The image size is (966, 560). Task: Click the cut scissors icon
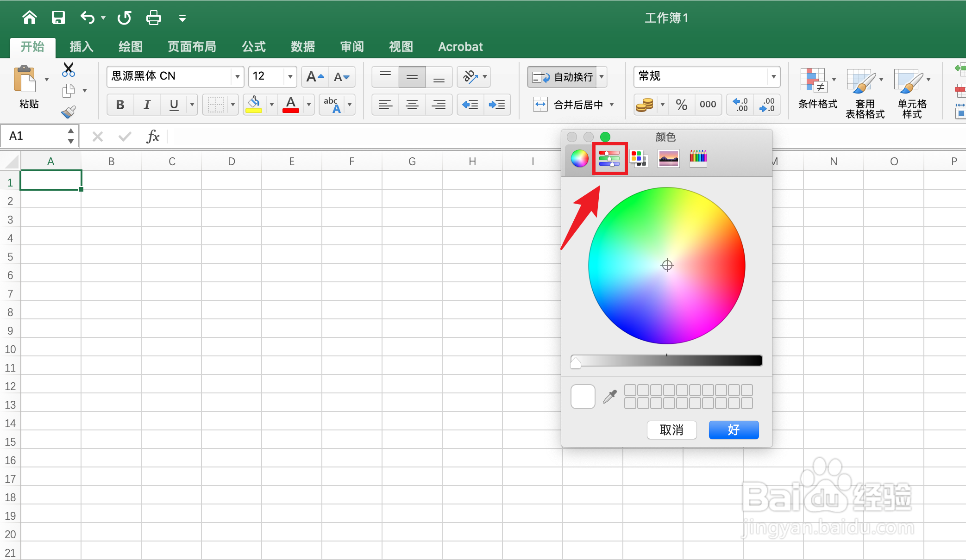coord(69,70)
